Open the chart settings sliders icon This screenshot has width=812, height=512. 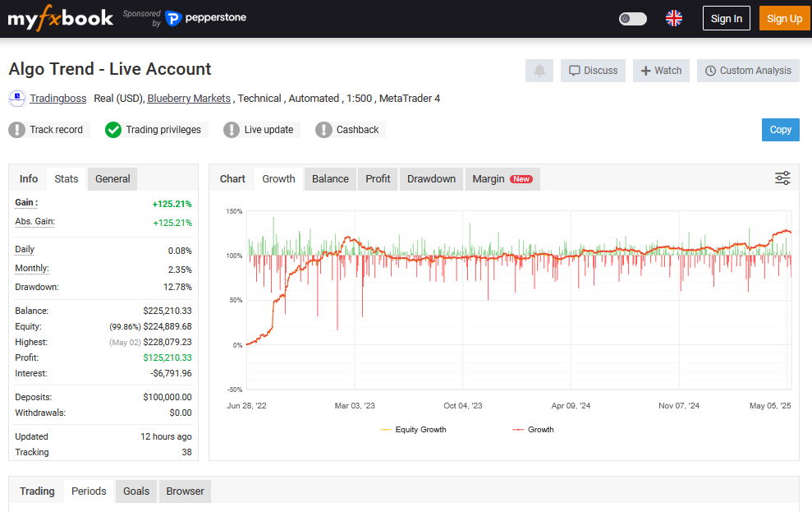pyautogui.click(x=782, y=178)
